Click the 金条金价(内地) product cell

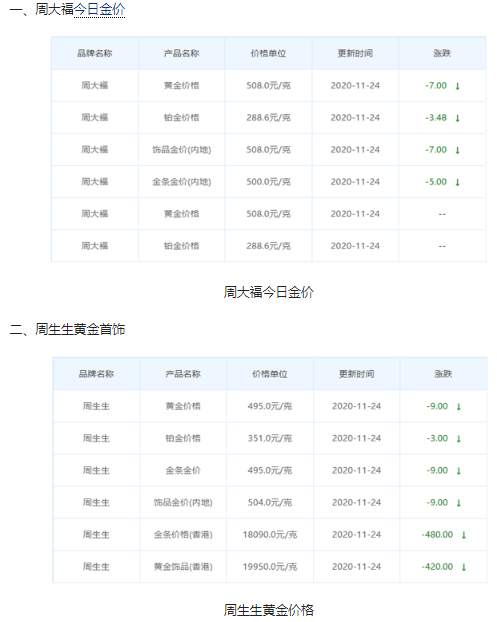(182, 182)
